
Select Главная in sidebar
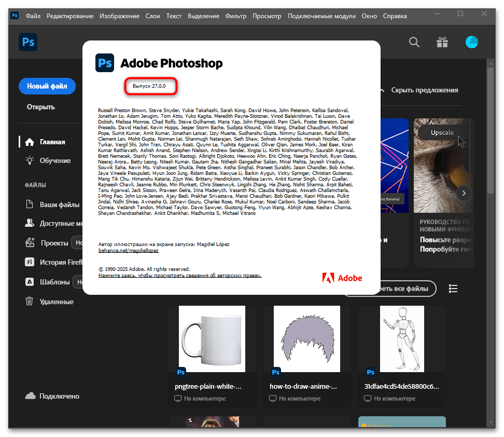(52, 142)
